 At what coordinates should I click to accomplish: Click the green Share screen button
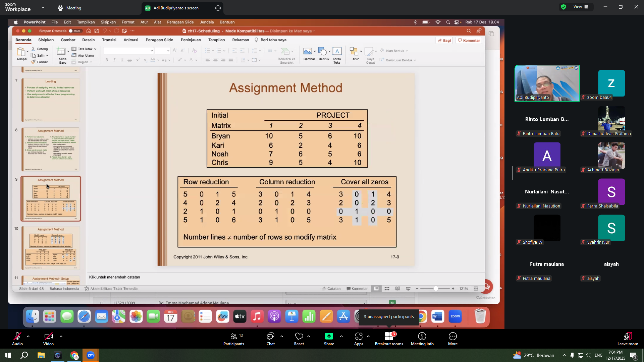329,339
